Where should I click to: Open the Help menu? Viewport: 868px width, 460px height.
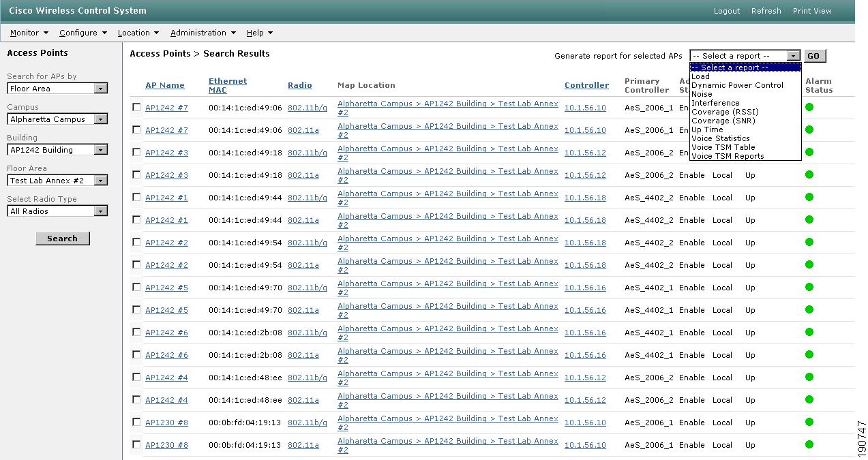tap(260, 33)
